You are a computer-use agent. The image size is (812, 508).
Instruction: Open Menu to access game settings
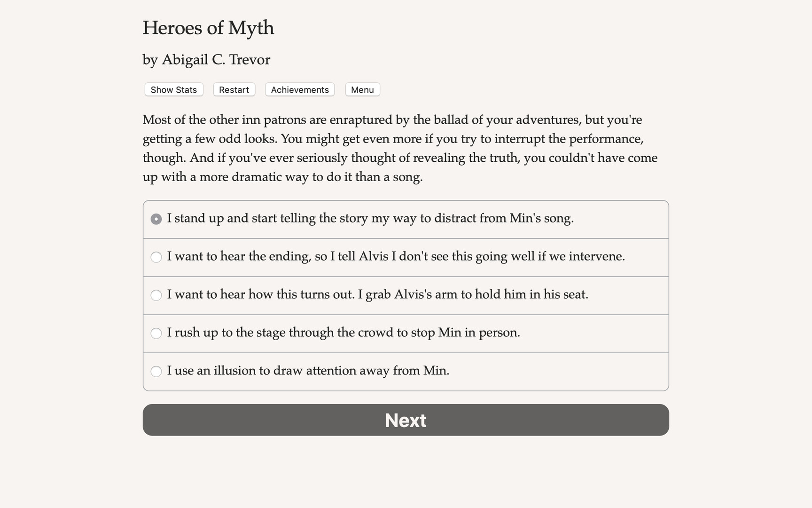[x=362, y=89]
